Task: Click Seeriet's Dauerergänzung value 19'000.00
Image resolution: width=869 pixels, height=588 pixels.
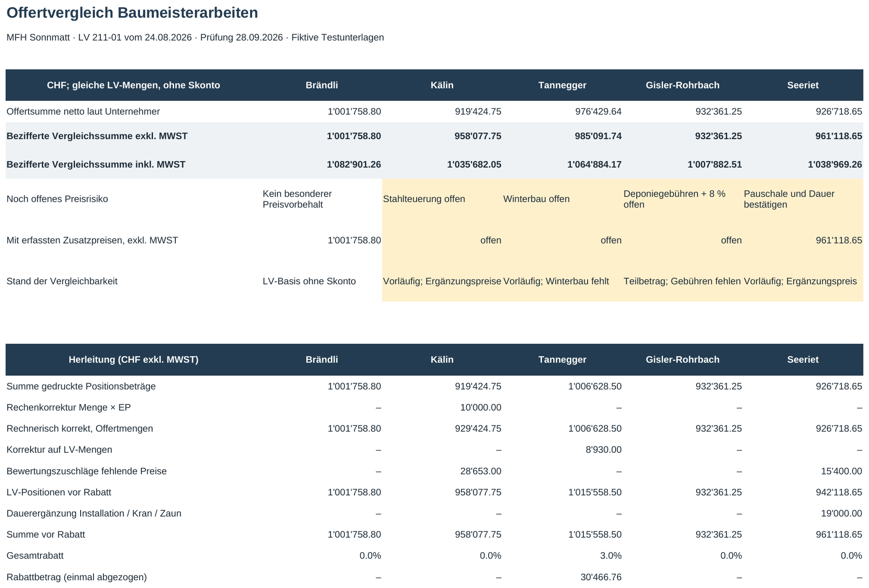Action: (841, 514)
